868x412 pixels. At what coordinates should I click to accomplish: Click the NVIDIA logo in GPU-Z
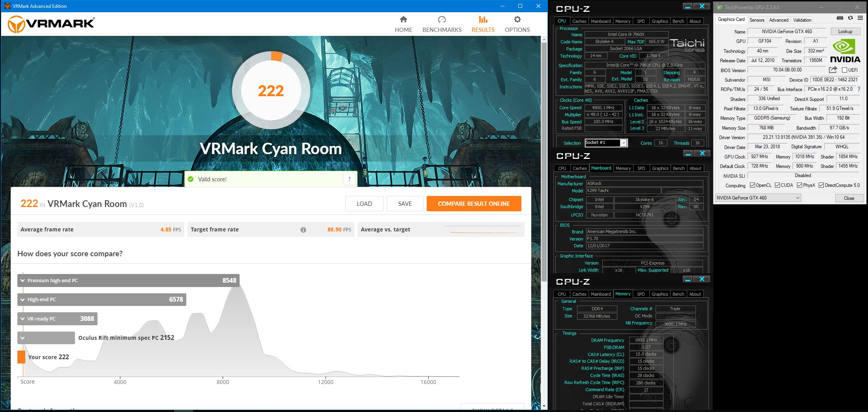[845, 51]
